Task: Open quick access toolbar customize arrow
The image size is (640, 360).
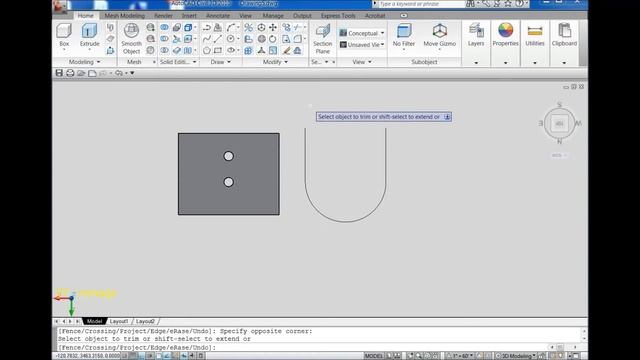Action: click(132, 73)
